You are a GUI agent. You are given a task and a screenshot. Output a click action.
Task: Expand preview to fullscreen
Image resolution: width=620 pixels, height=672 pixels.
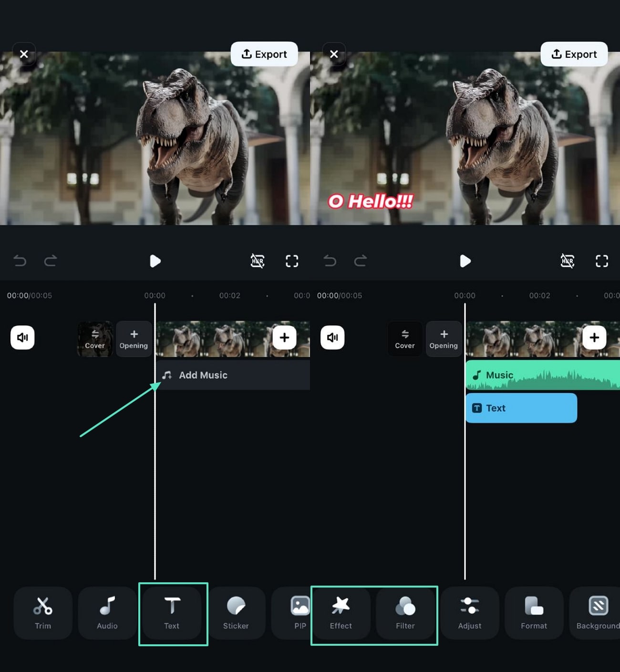(x=291, y=261)
